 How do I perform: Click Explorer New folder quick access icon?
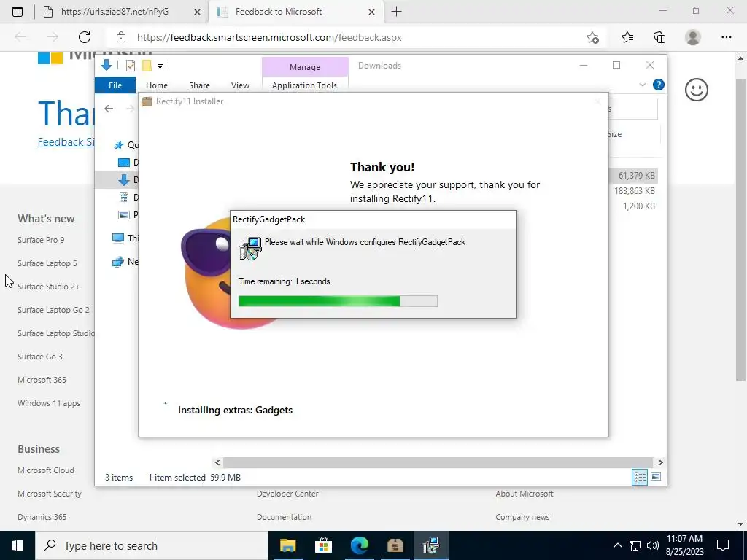coord(147,66)
